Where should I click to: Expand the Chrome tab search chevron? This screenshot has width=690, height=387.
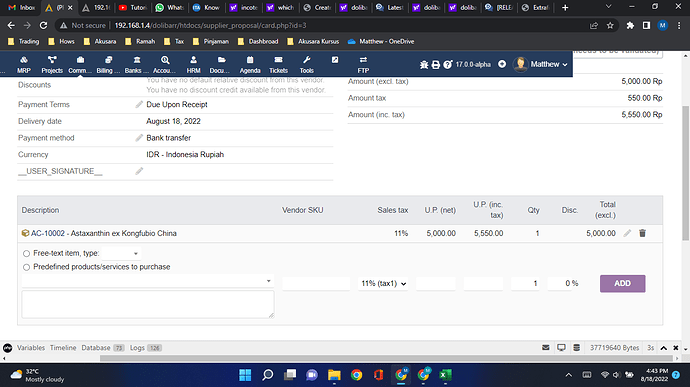pos(608,7)
